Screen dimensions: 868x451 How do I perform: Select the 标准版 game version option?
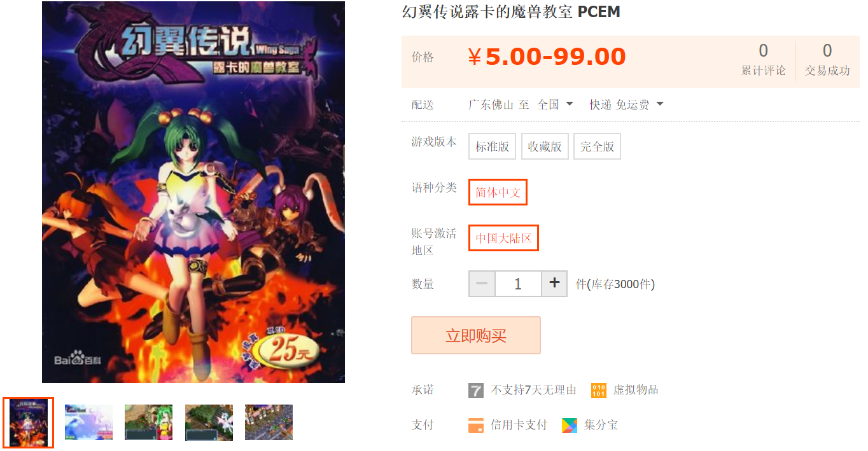point(493,146)
